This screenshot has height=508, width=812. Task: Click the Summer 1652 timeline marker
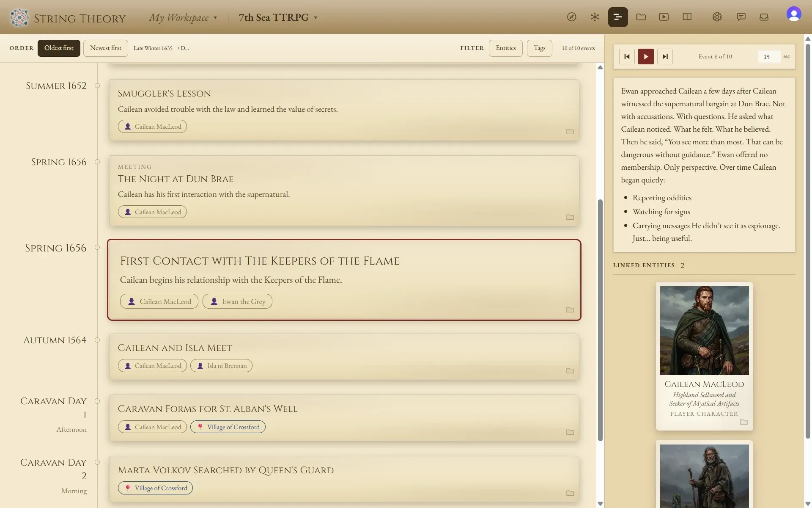tap(97, 86)
